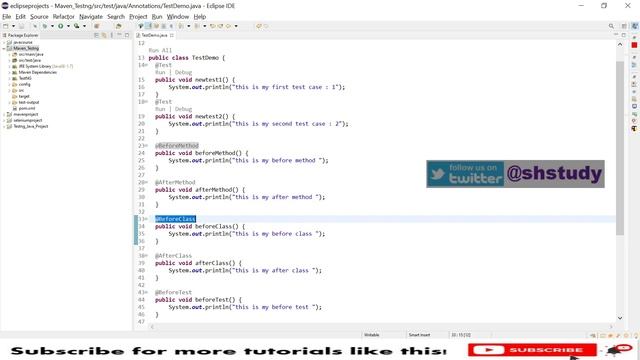Viewport: 640px width, 360px height.
Task: Select the test-output folder
Action: point(29,102)
